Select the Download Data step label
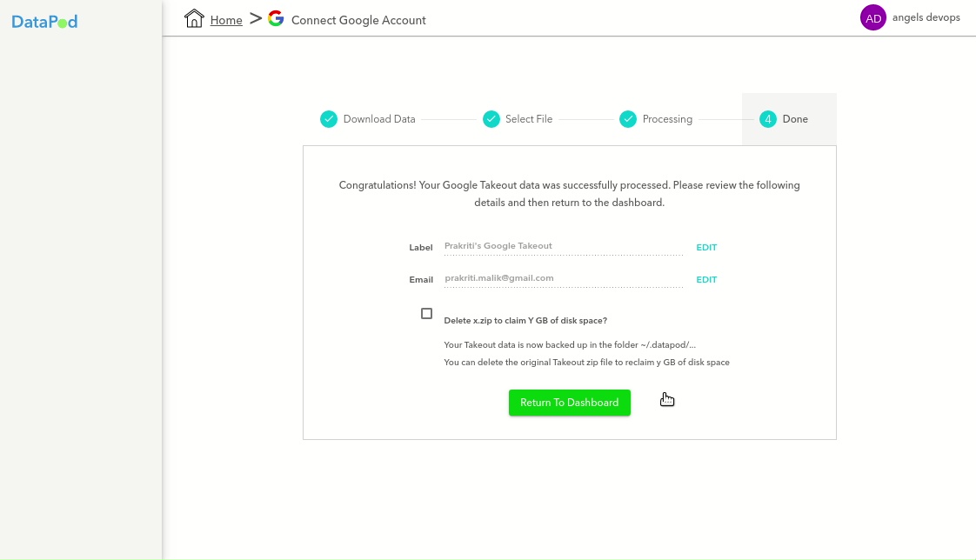Image resolution: width=976 pixels, height=560 pixels. tap(379, 119)
